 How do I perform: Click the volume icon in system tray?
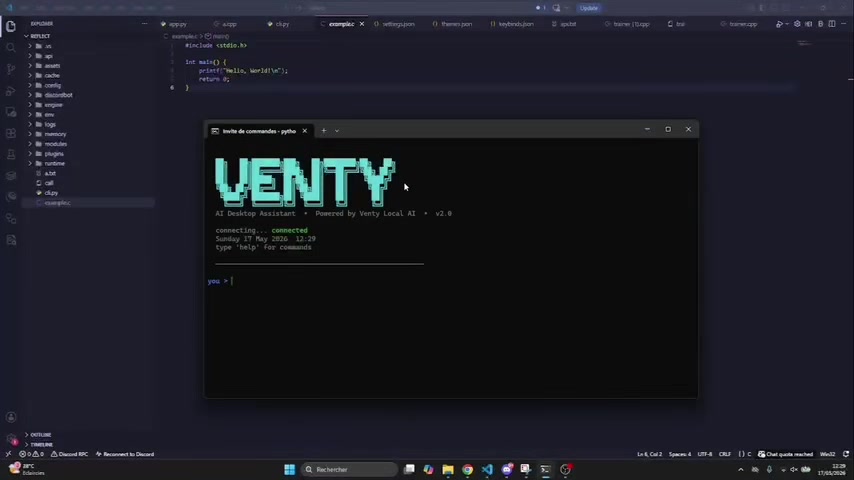coord(794,470)
